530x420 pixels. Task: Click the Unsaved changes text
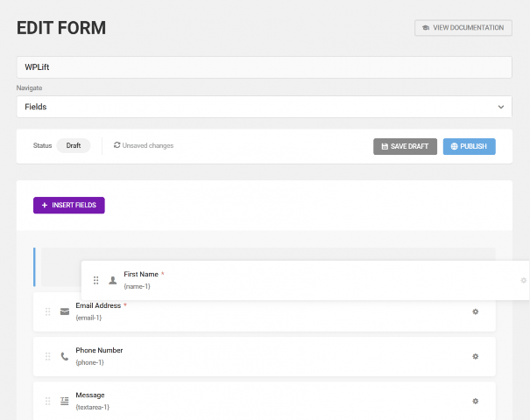point(148,145)
